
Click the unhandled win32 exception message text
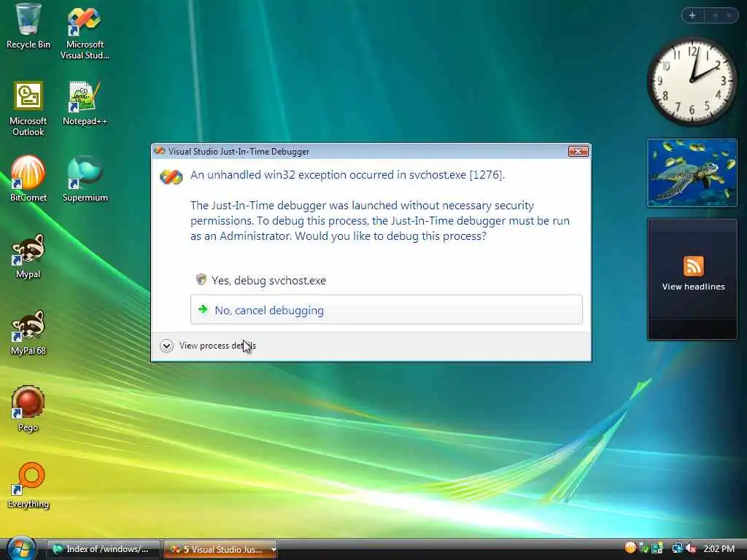[347, 175]
